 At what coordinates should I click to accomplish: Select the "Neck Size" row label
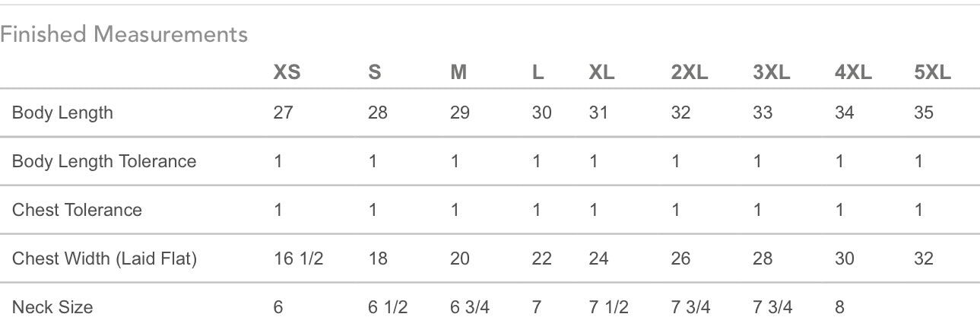[52, 307]
